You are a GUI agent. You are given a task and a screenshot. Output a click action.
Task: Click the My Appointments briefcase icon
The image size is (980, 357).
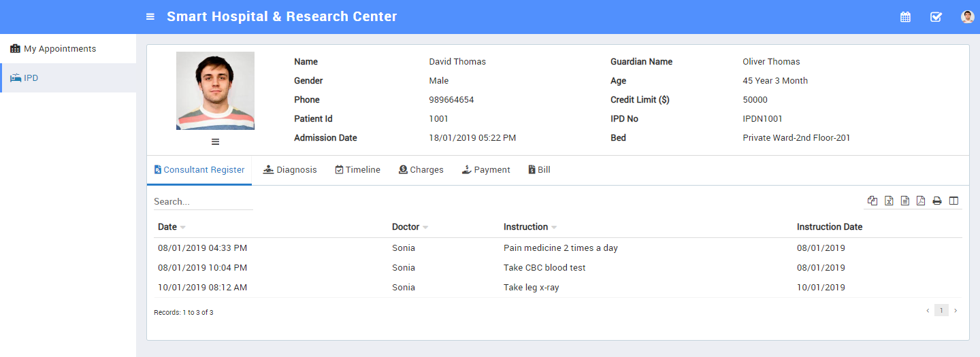coord(15,49)
